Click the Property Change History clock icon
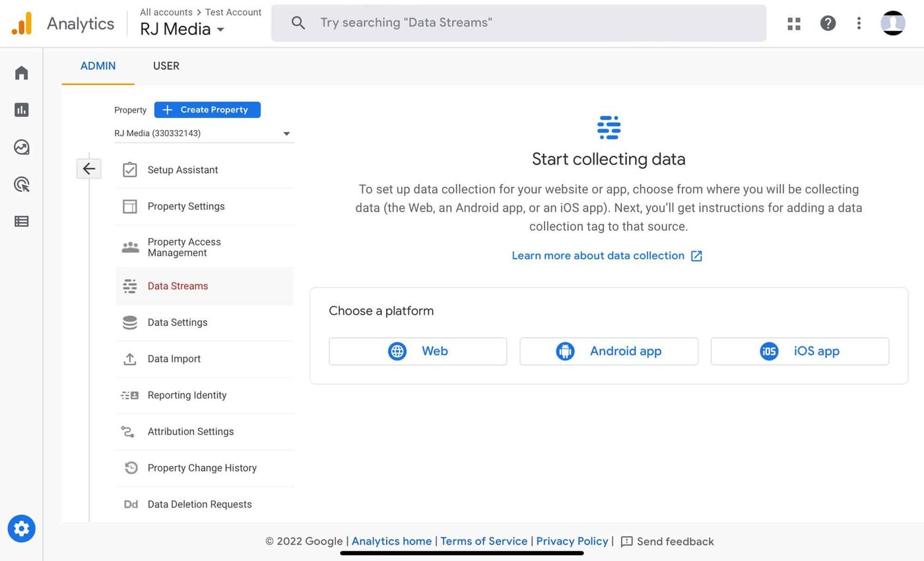924x561 pixels. tap(131, 468)
